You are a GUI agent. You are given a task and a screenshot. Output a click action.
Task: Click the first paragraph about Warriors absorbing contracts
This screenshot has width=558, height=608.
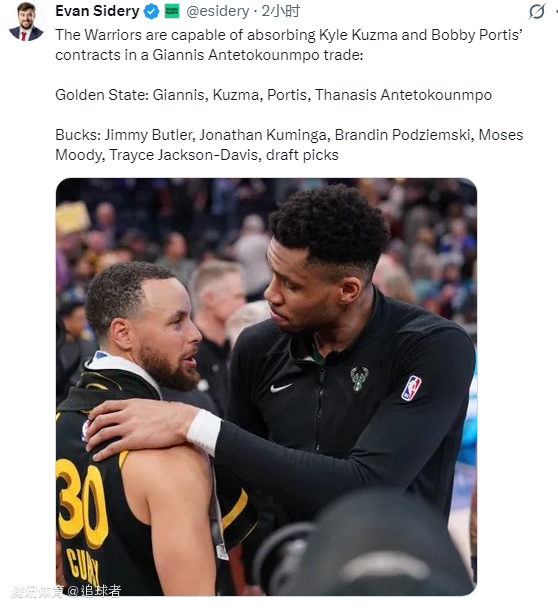(289, 45)
